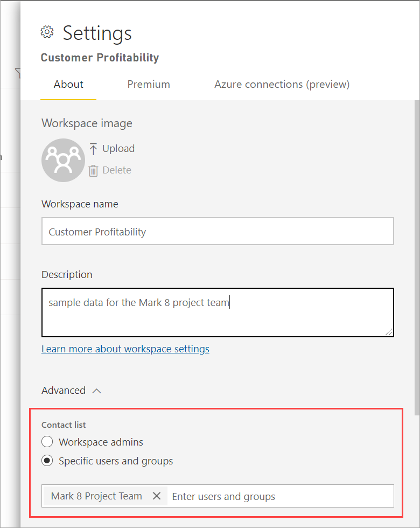Click the Settings gear icon
This screenshot has height=528, width=420.
click(x=47, y=32)
